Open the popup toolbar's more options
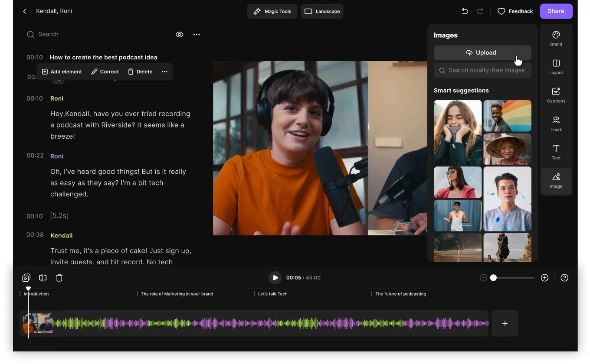590x364 pixels. click(164, 71)
